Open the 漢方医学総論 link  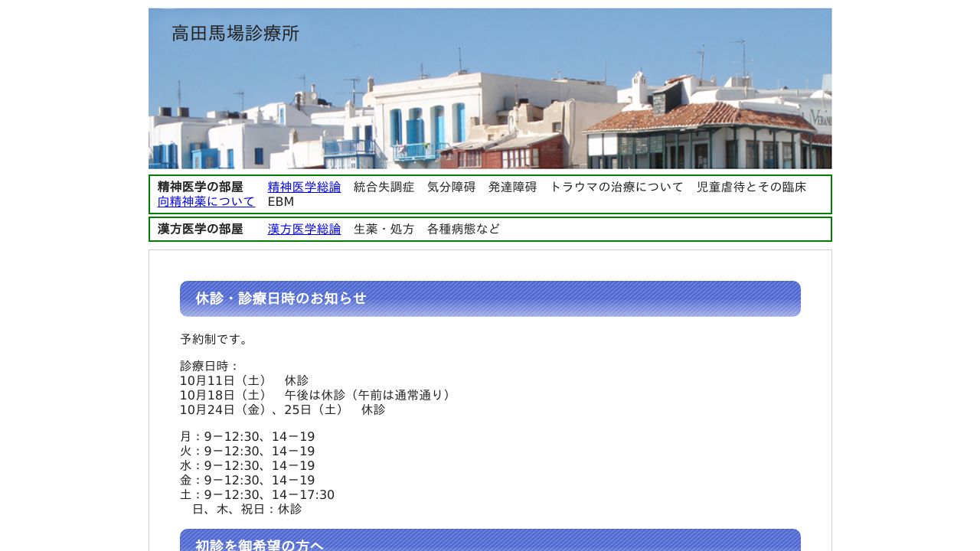pos(304,229)
